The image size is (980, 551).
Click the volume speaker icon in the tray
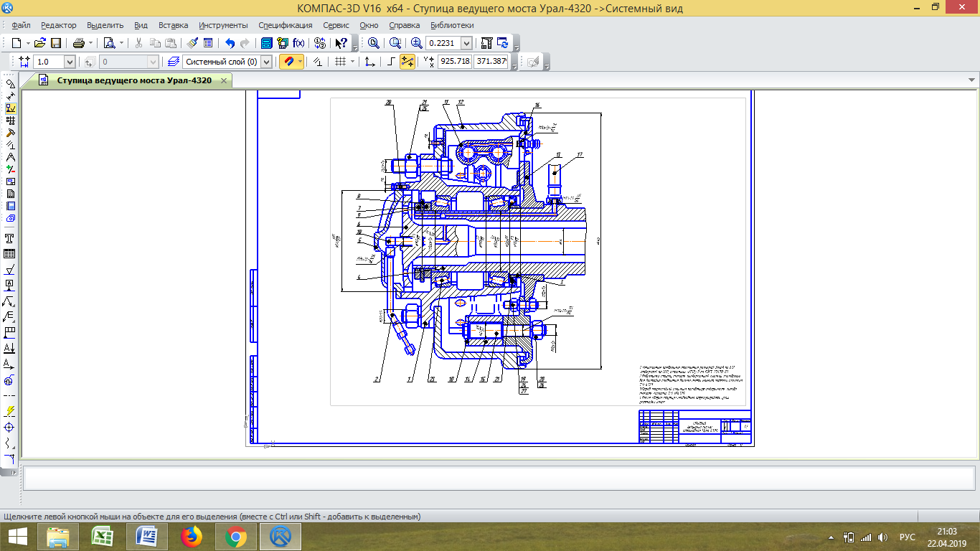[x=882, y=537]
